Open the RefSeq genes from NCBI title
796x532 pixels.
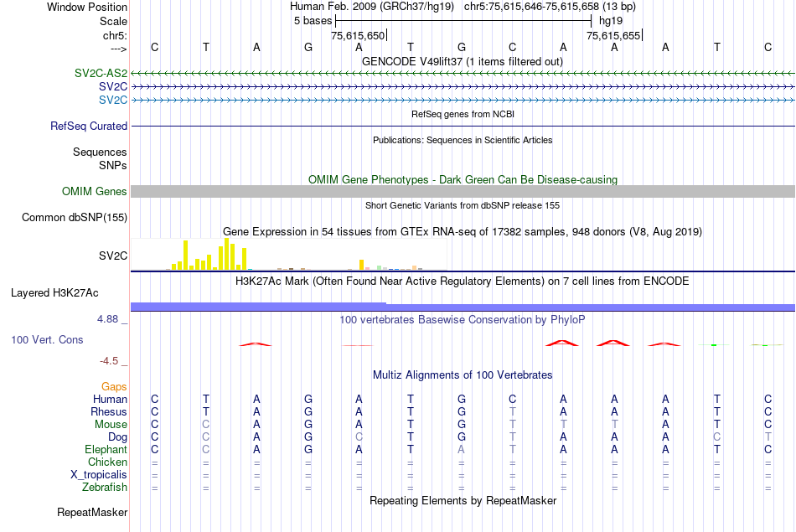[463, 114]
